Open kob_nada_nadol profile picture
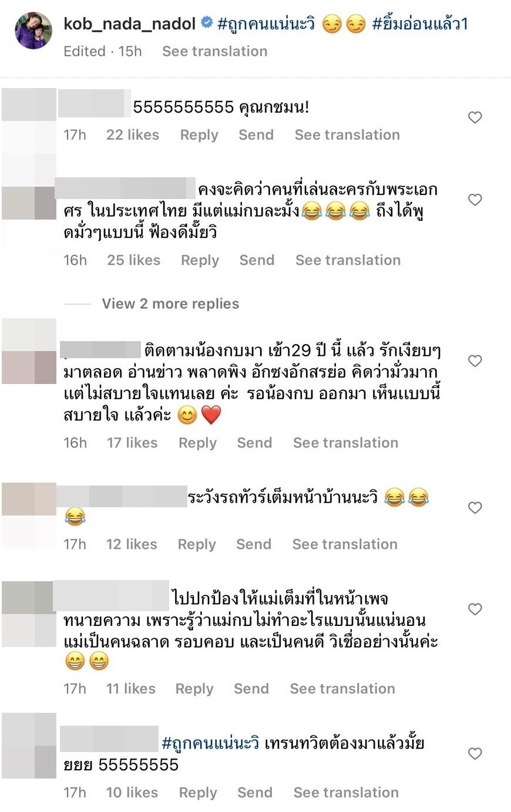Viewport: 511px width, 812px height. (33, 30)
